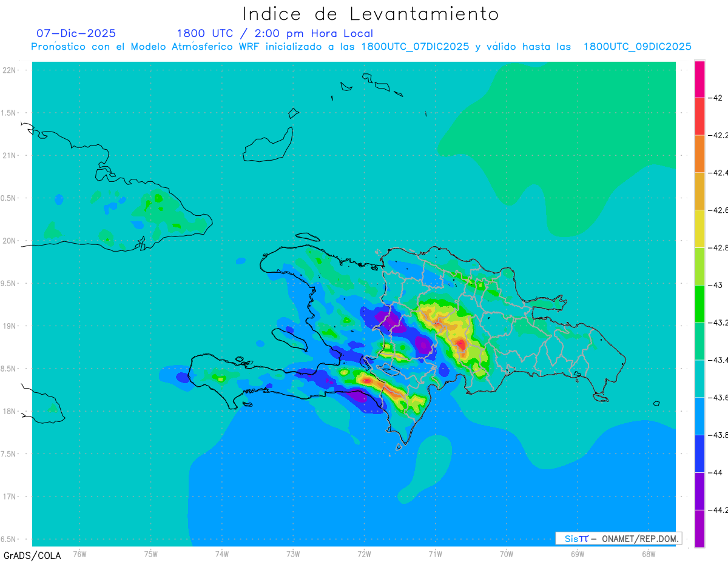Click the '-42.6' legend value

click(x=718, y=210)
